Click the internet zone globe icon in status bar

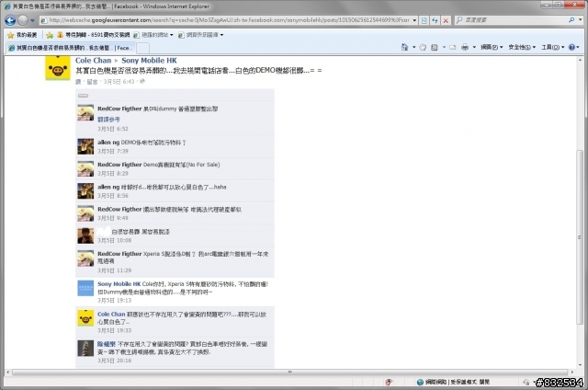420,382
